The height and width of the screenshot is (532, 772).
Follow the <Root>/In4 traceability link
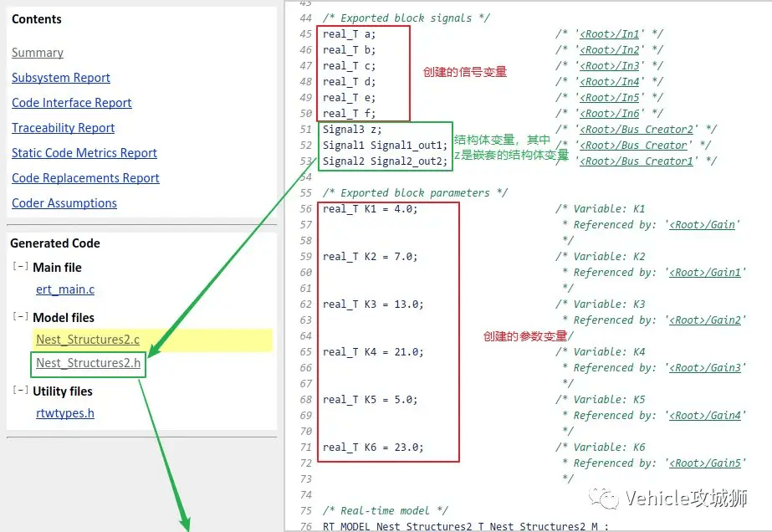tap(609, 81)
